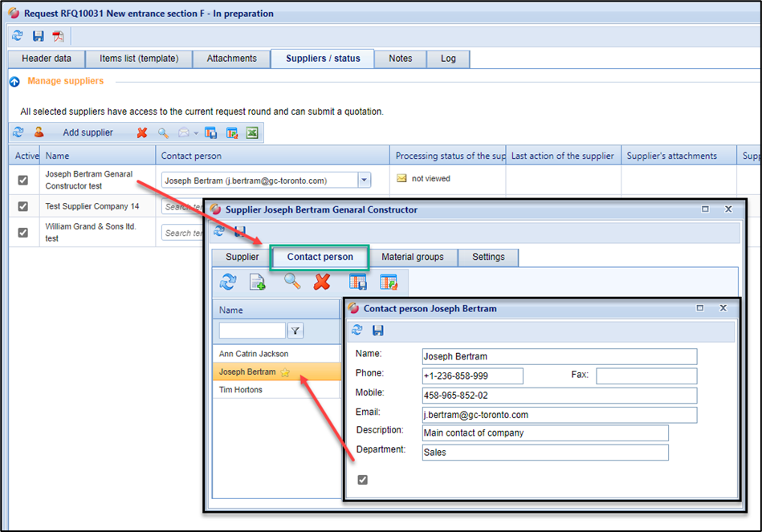Image resolution: width=762 pixels, height=532 pixels.
Task: Click the Fax input field
Action: tap(646, 376)
